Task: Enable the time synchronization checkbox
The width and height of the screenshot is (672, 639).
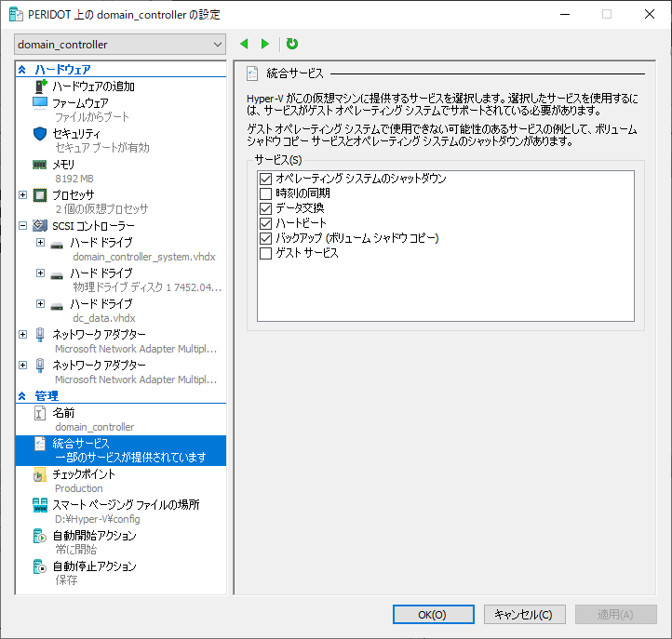Action: point(266,193)
